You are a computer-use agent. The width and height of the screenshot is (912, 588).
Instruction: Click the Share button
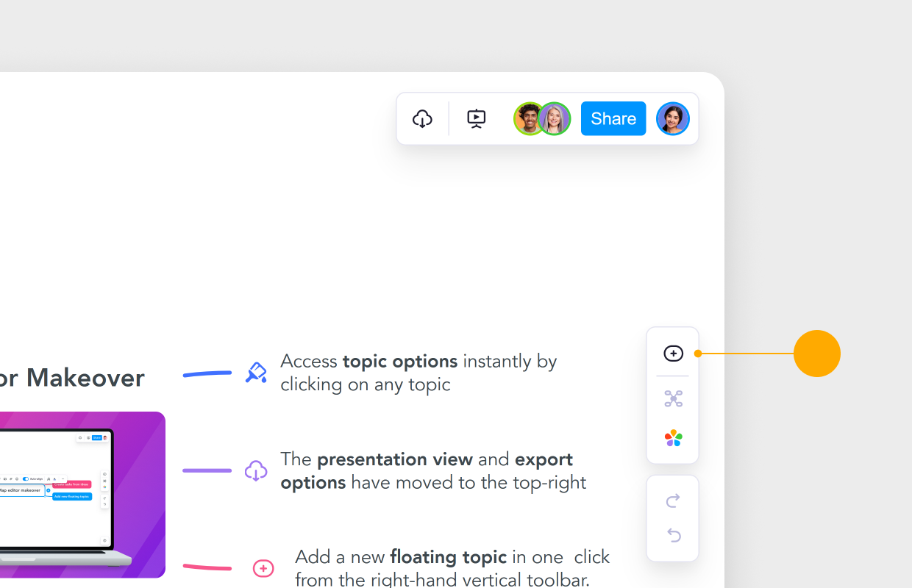tap(613, 118)
